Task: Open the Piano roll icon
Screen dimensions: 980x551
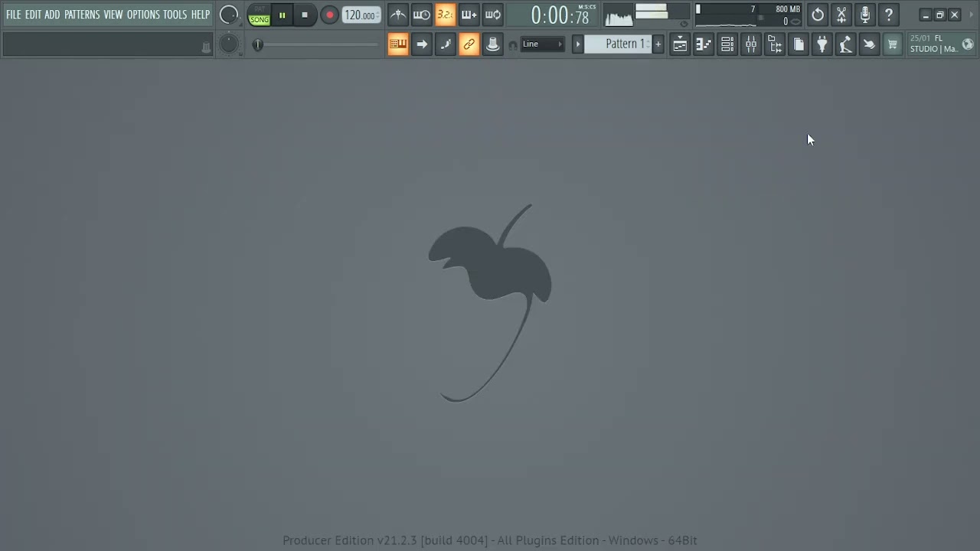Action: (x=704, y=44)
